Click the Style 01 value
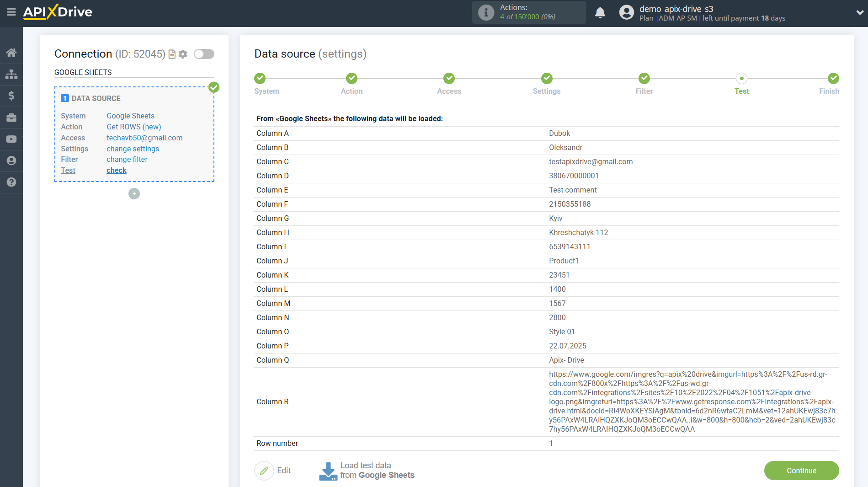This screenshot has height=487, width=868. (562, 332)
